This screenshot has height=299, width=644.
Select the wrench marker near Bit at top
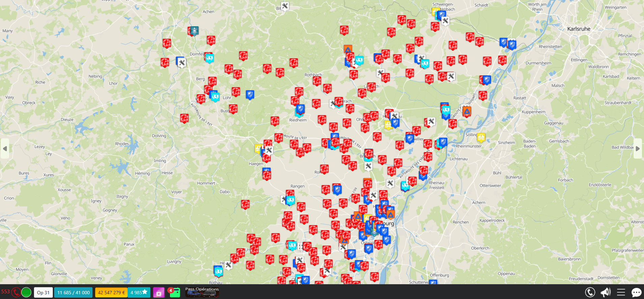point(285,6)
